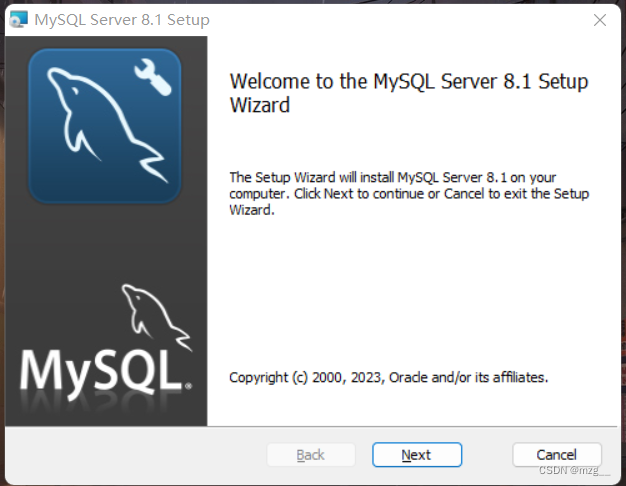Click the disabled Back button
The image size is (626, 486).
[311, 454]
